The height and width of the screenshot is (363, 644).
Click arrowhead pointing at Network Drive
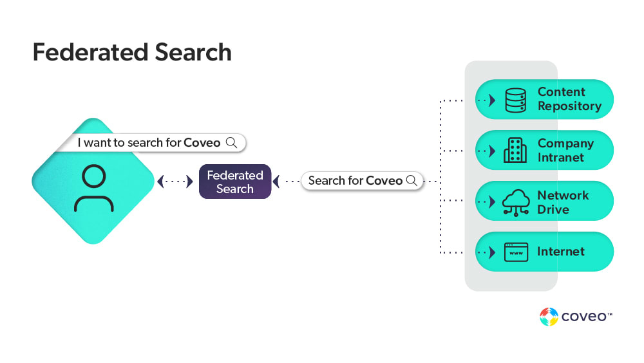click(493, 202)
